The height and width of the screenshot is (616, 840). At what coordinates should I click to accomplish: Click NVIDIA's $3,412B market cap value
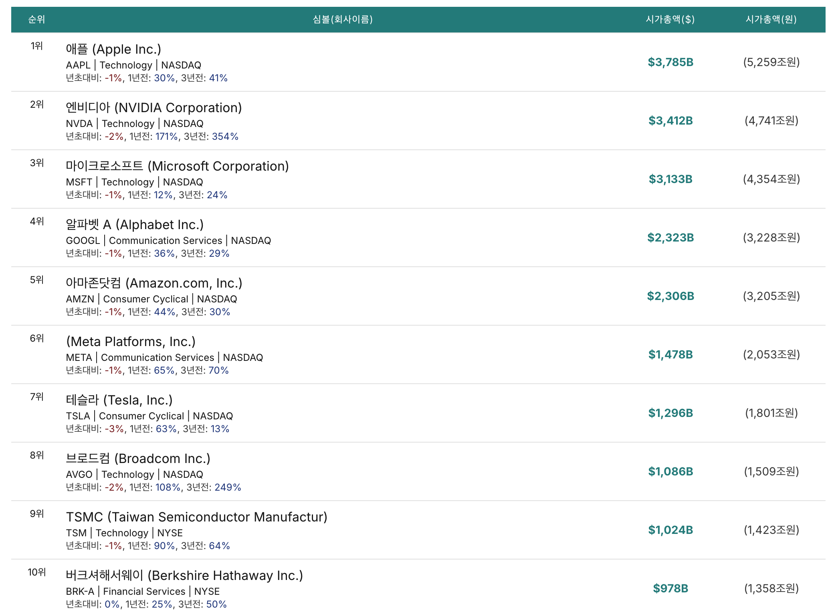tap(670, 121)
